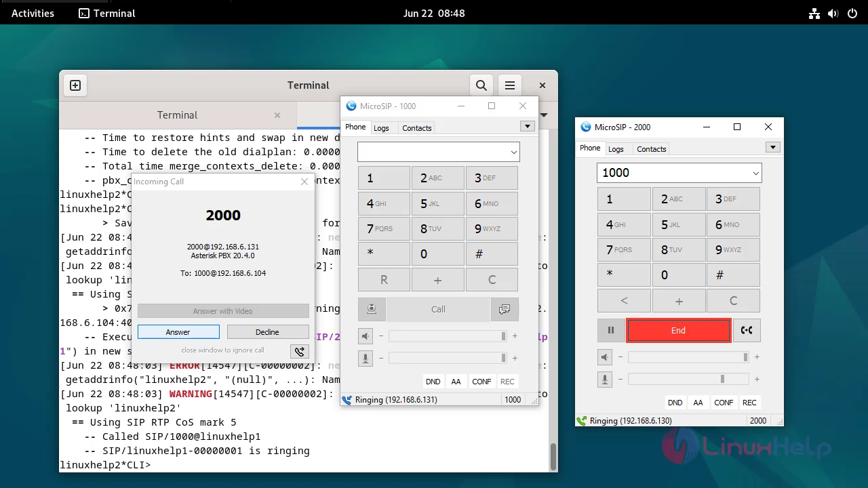The image size is (868, 488).
Task: Click Answer with Video button
Action: (223, 311)
